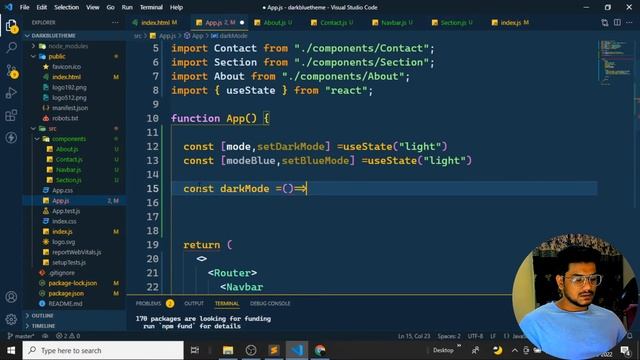This screenshot has height=360, width=640.
Task: Open the Go menu
Action: click(x=111, y=7)
